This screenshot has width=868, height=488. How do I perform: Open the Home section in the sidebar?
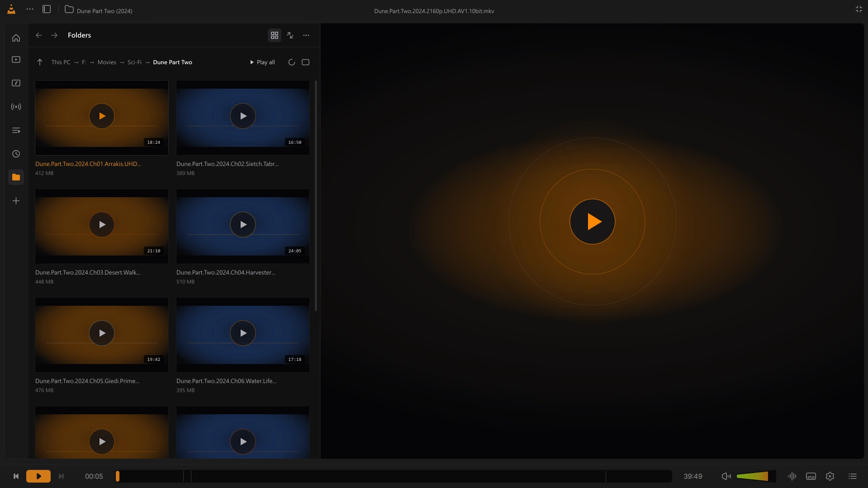[x=16, y=38]
